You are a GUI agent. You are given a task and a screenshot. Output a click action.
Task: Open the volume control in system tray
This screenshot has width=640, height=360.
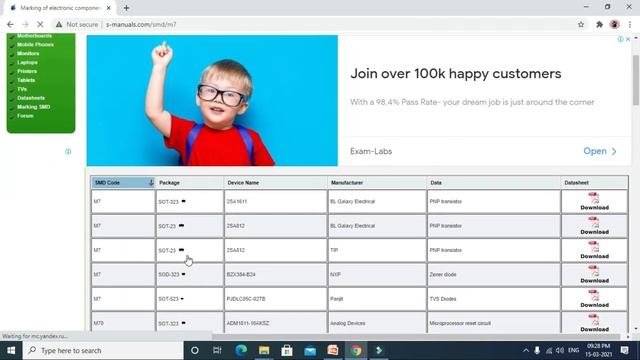pos(560,350)
